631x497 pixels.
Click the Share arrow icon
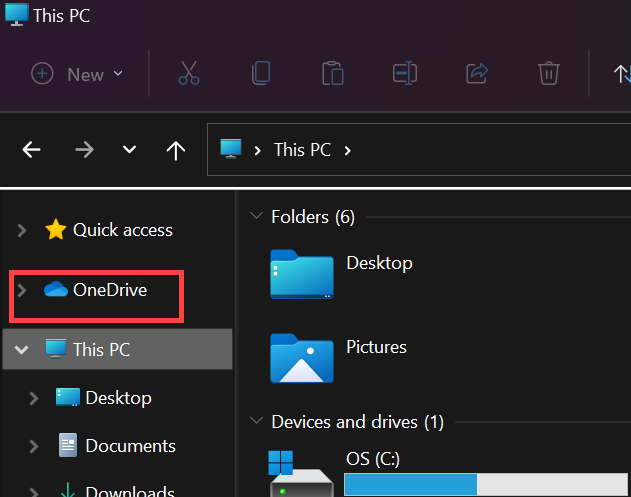(477, 73)
